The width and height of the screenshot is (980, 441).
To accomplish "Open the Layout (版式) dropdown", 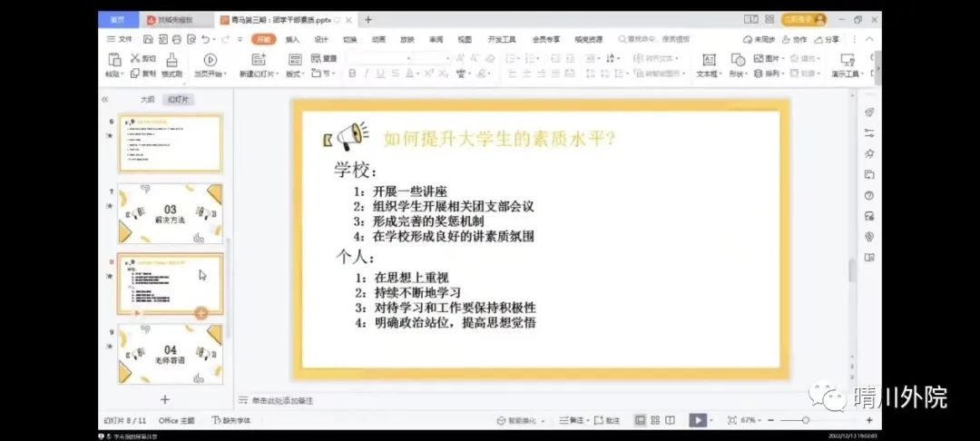I will (297, 73).
